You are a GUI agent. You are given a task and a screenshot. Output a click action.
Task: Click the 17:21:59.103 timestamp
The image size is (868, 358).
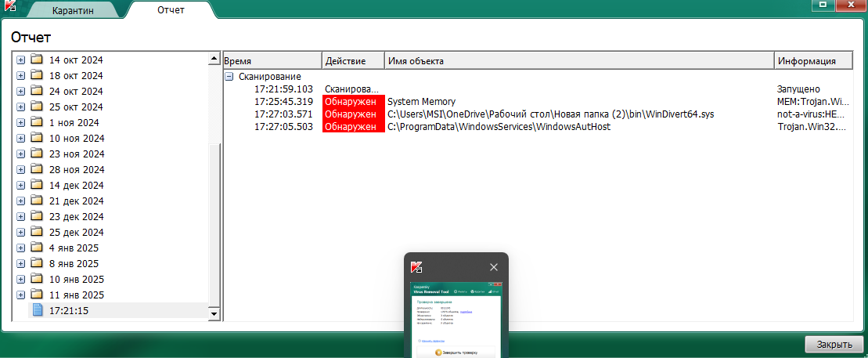[284, 89]
